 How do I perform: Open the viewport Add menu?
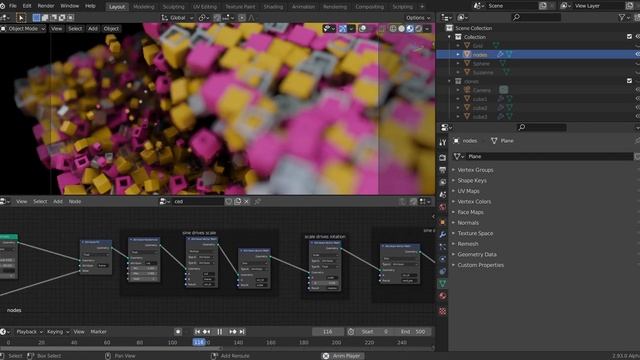tap(93, 29)
